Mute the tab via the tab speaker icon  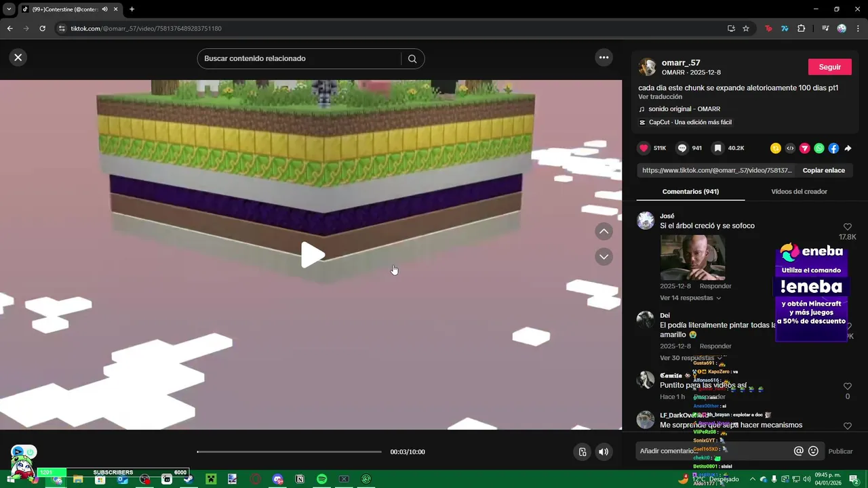[x=104, y=9]
